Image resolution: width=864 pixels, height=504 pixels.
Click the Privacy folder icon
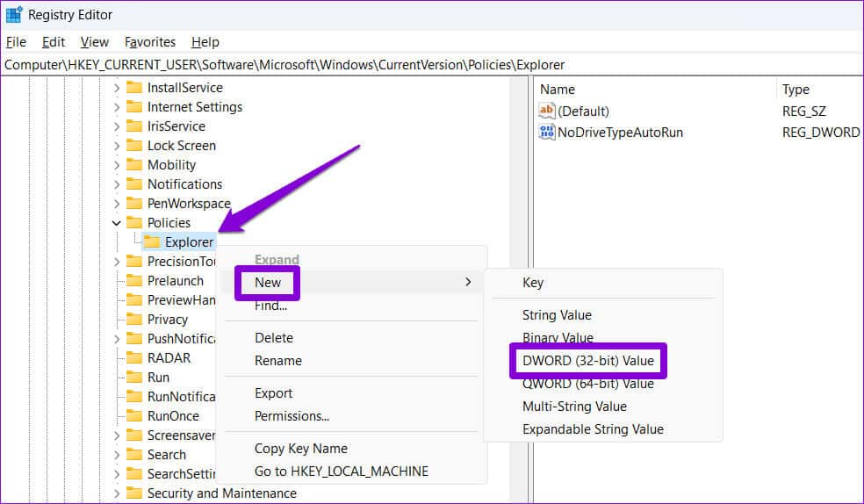(133, 320)
